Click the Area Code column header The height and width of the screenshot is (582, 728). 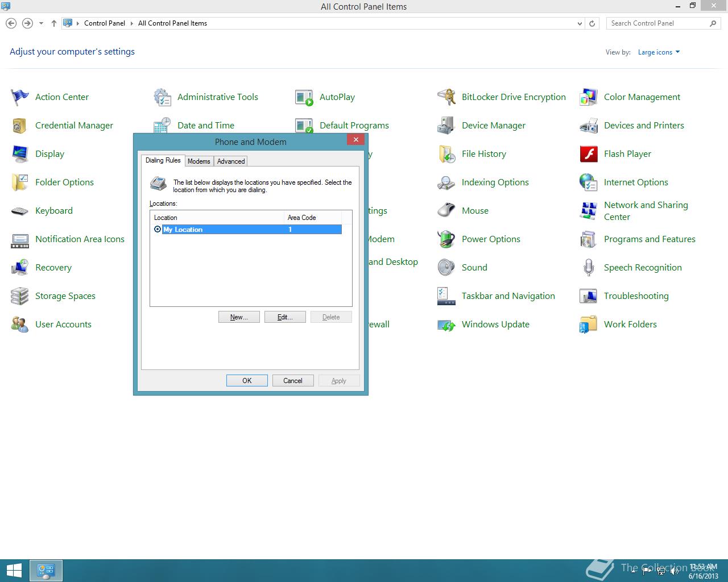[x=312, y=218]
